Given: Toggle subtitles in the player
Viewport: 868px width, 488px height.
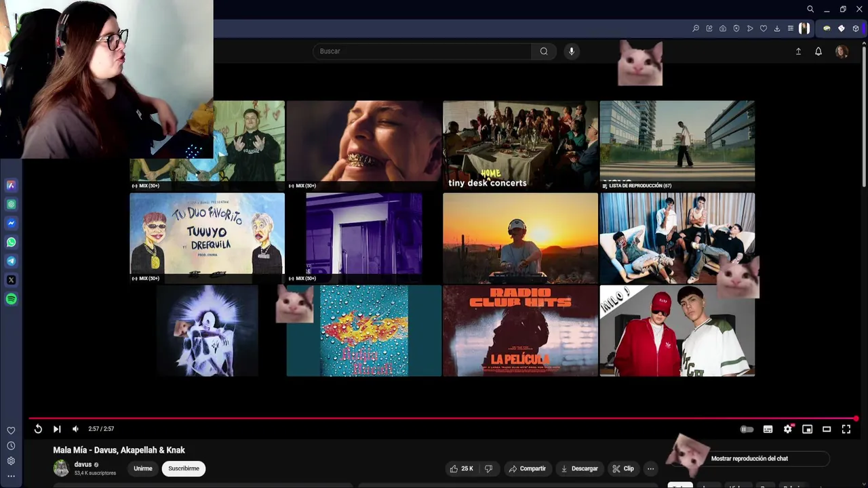Looking at the screenshot, I should [768, 429].
